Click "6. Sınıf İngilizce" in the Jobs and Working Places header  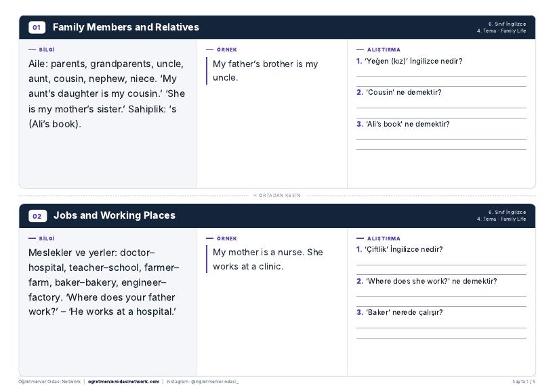507,212
